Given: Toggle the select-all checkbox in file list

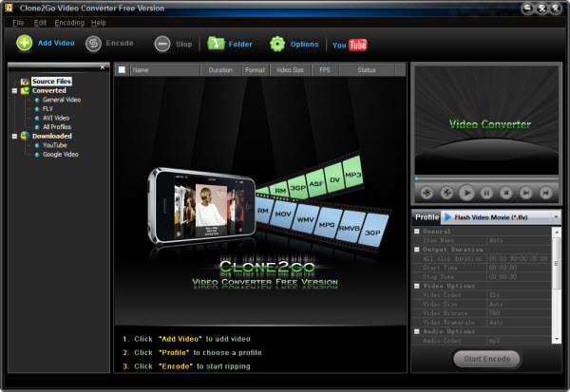Looking at the screenshot, I should pos(122,69).
